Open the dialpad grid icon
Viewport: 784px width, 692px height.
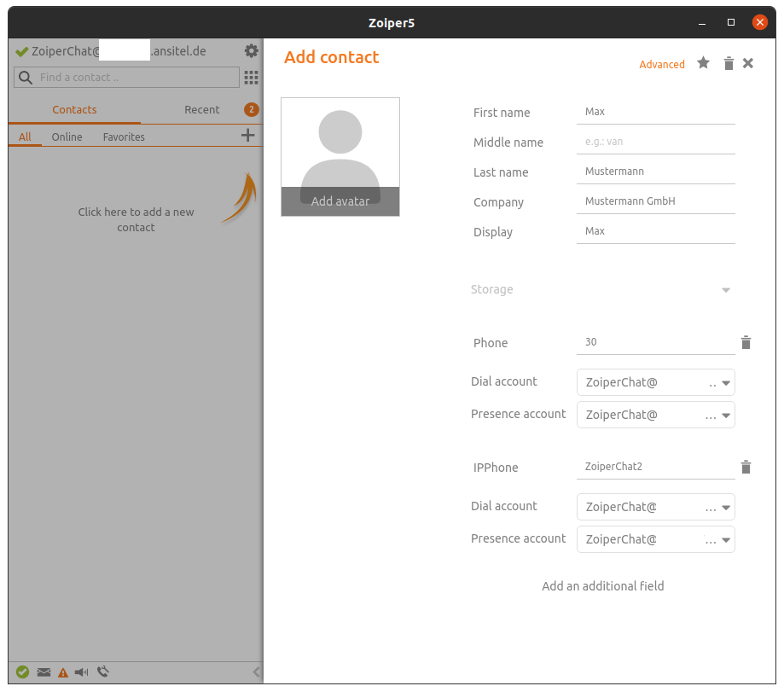click(251, 78)
